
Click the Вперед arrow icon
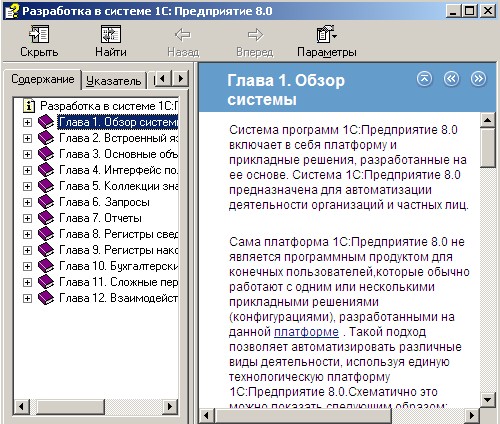point(255,35)
